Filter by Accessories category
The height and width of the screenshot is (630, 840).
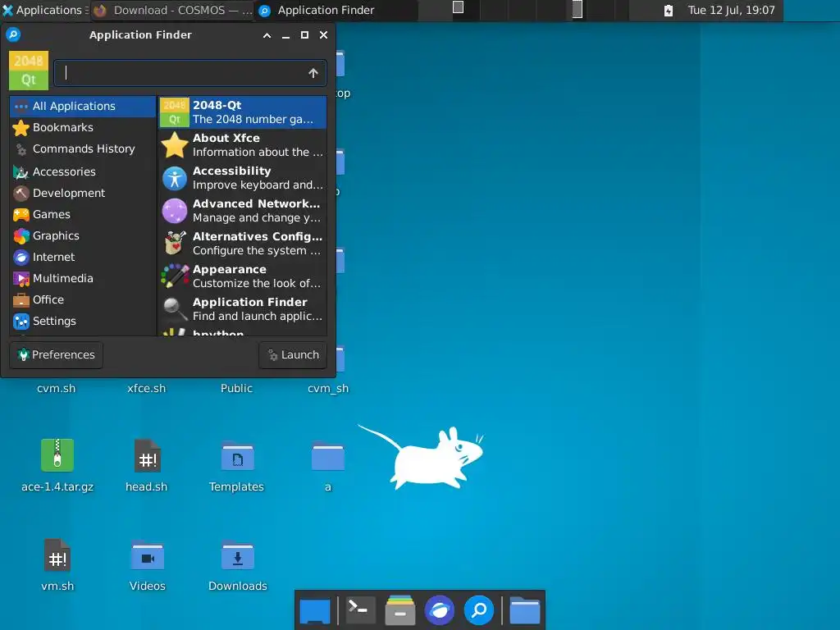tap(83, 171)
